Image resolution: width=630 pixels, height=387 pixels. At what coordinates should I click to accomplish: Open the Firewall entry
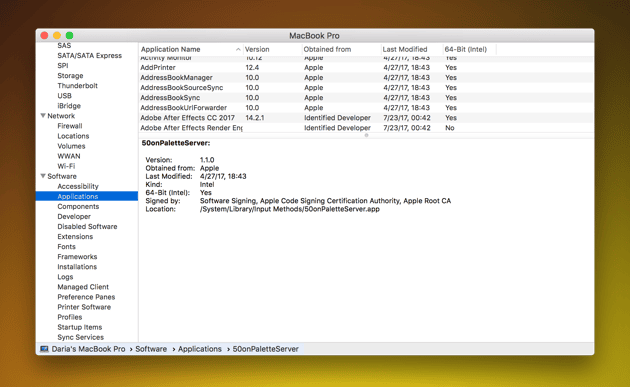click(70, 126)
